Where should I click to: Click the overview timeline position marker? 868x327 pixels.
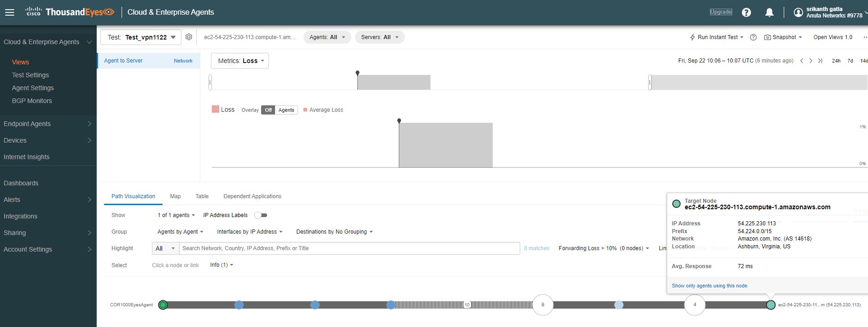357,73
